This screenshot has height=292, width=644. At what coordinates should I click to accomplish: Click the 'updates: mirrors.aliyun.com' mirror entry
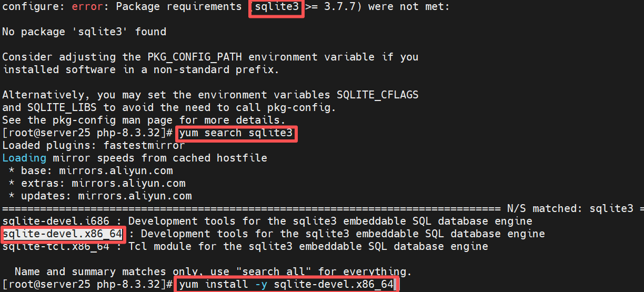[x=106, y=196]
